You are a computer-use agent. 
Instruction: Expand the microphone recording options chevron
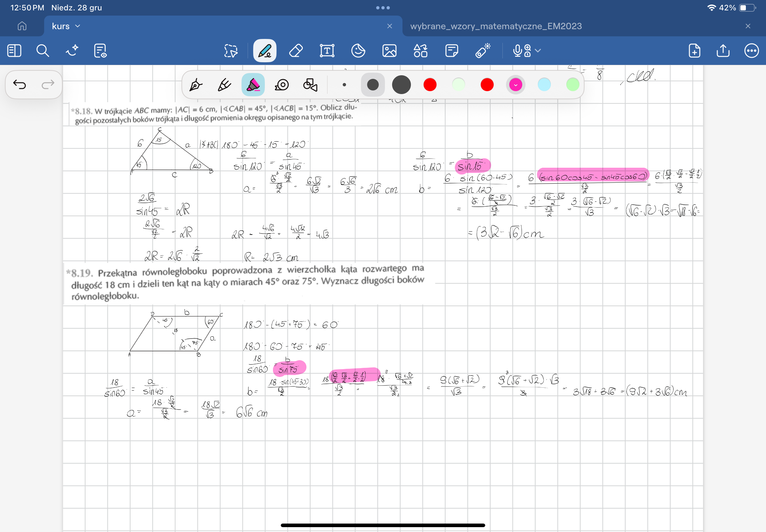[x=537, y=51]
